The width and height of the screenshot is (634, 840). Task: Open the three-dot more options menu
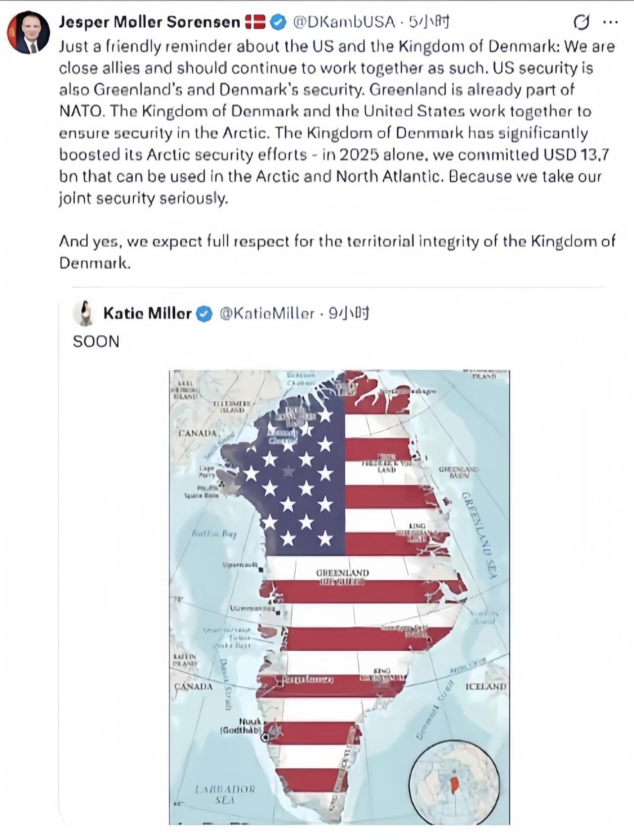point(610,22)
